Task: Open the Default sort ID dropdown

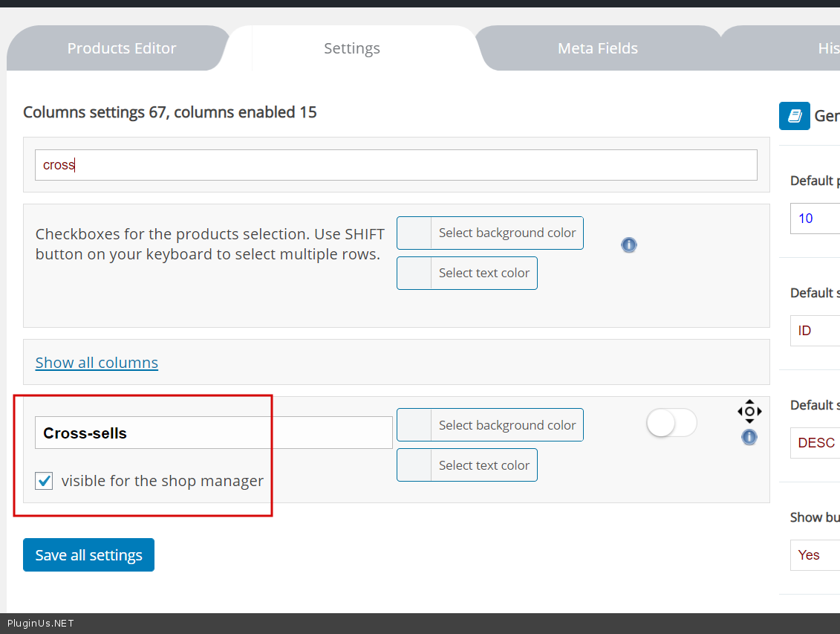Action: click(x=815, y=331)
